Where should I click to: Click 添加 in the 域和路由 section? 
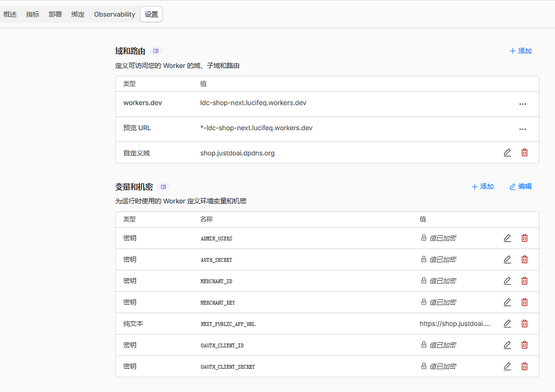[521, 51]
